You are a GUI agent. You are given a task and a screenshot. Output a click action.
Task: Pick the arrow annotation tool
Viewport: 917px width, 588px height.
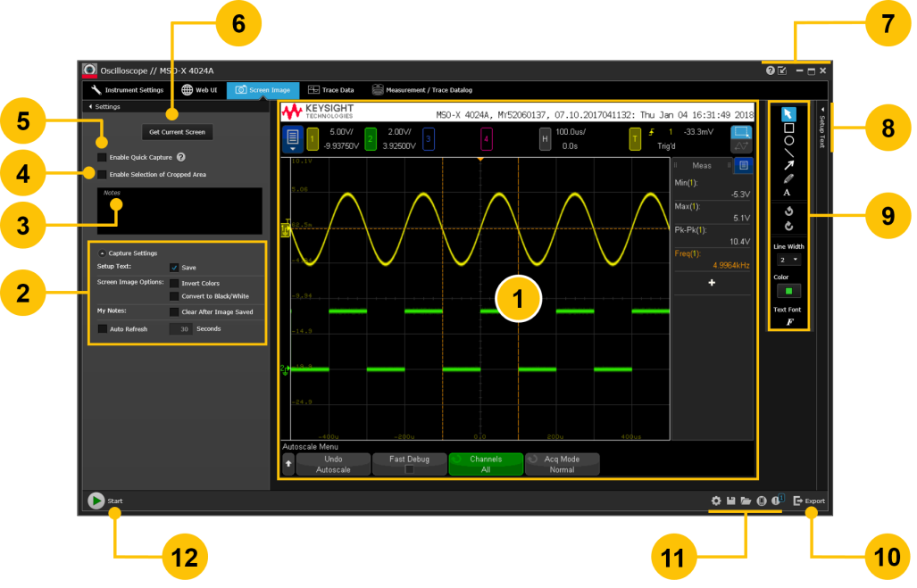click(x=788, y=165)
